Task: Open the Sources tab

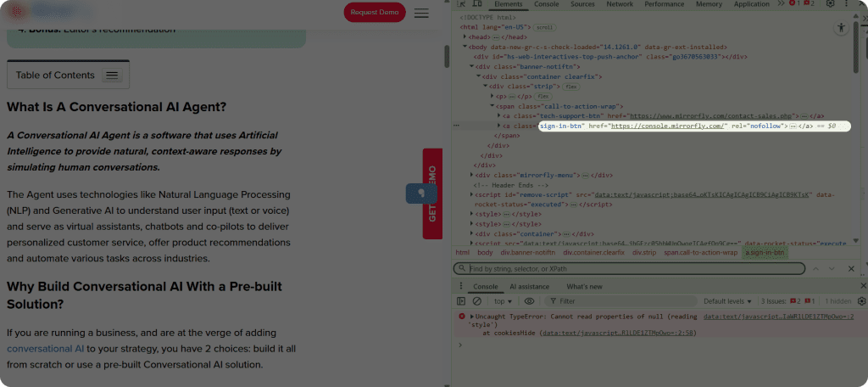Action: click(582, 4)
